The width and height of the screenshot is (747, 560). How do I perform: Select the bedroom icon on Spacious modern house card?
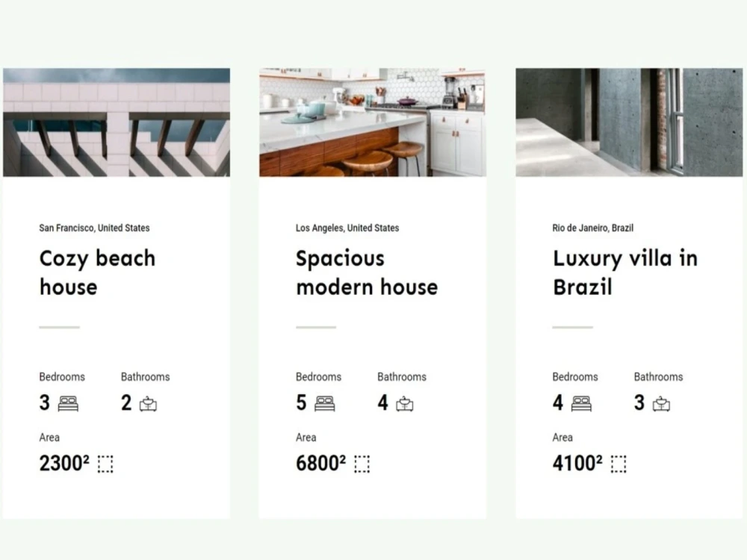325,403
